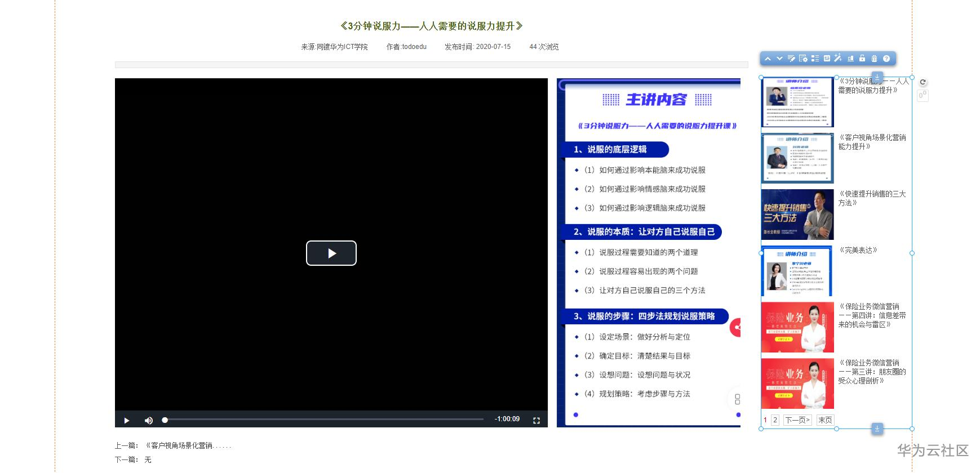Click author text 作者:todoedu
Screen dimensions: 980x473
pos(406,47)
